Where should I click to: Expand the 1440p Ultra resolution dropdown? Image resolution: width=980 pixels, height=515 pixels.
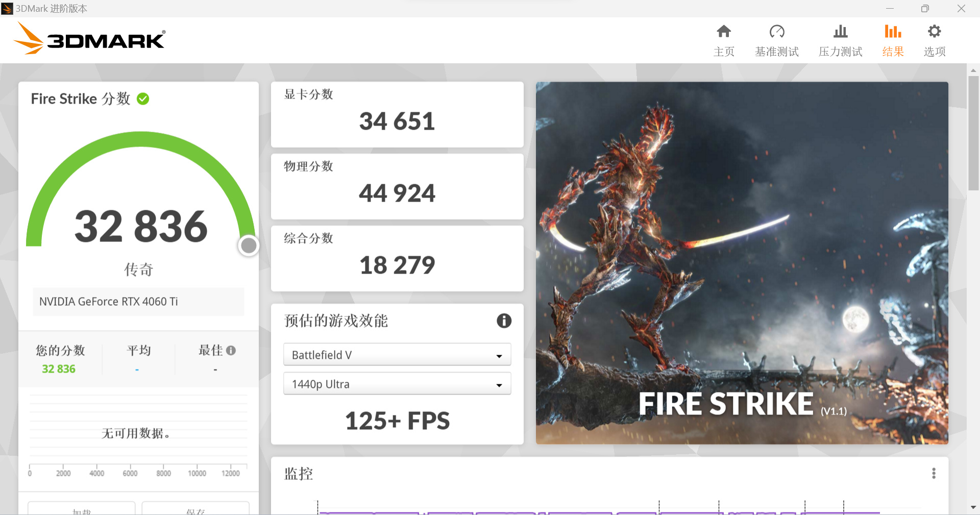click(397, 384)
